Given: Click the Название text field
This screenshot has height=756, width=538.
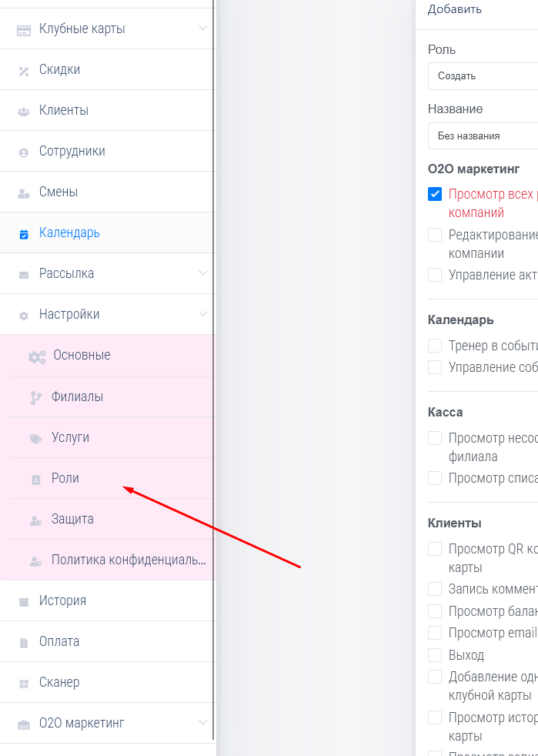Looking at the screenshot, I should (x=483, y=136).
